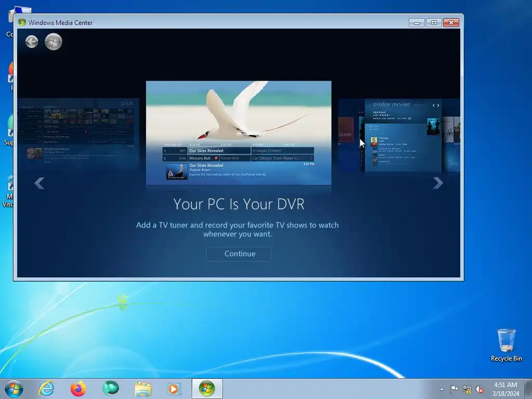Maximize the Windows Media Center window
The height and width of the screenshot is (399, 532).
click(x=434, y=23)
